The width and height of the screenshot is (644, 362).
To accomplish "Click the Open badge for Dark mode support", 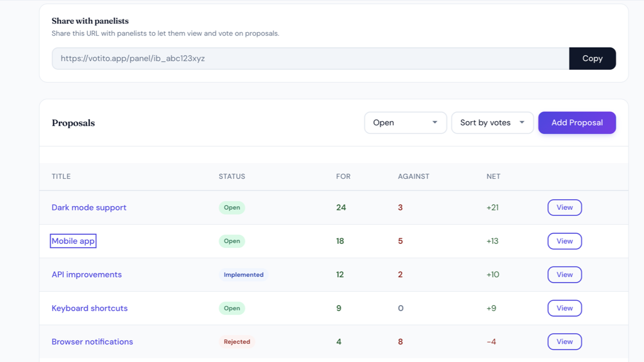I will click(x=232, y=208).
